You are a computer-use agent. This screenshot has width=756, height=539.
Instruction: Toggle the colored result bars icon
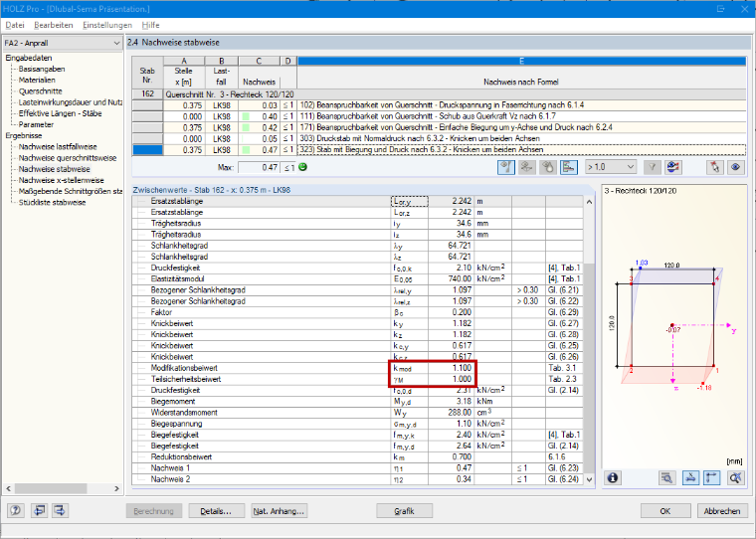569,167
